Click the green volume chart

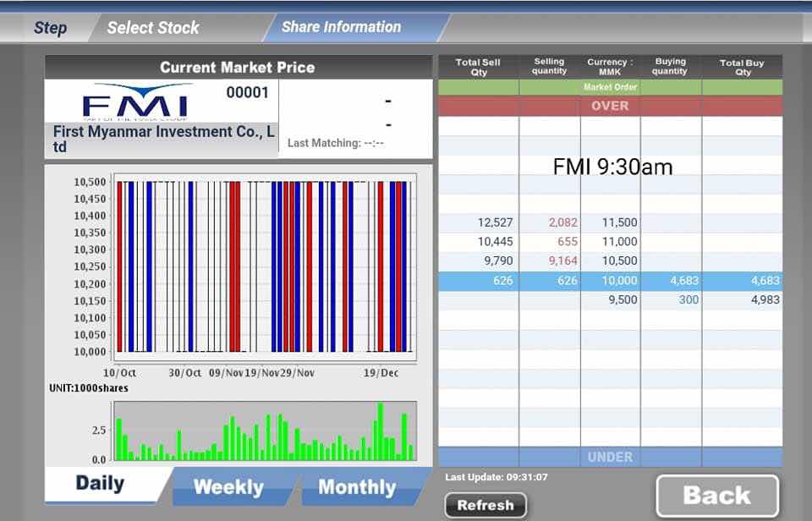pyautogui.click(x=265, y=431)
